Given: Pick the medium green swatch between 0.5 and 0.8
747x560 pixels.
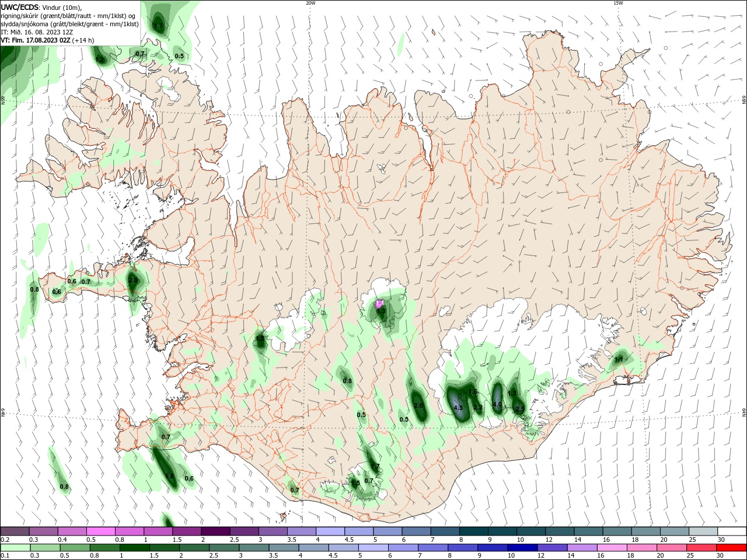Looking at the screenshot, I should click(x=75, y=547).
